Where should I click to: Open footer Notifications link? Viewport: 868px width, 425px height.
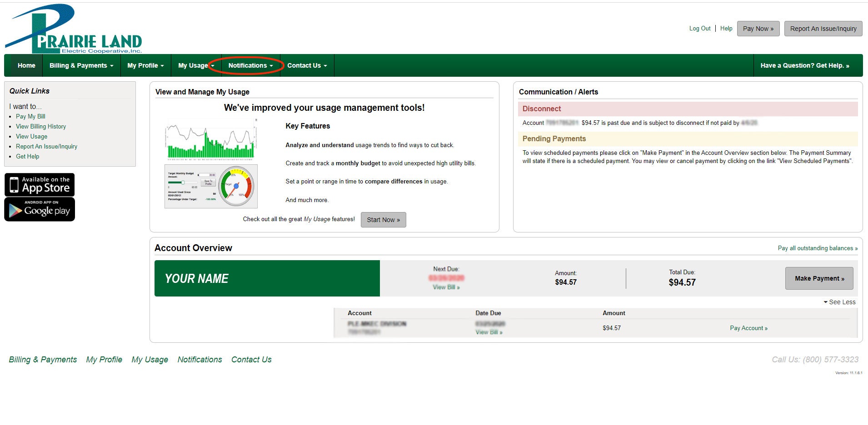[x=200, y=360]
